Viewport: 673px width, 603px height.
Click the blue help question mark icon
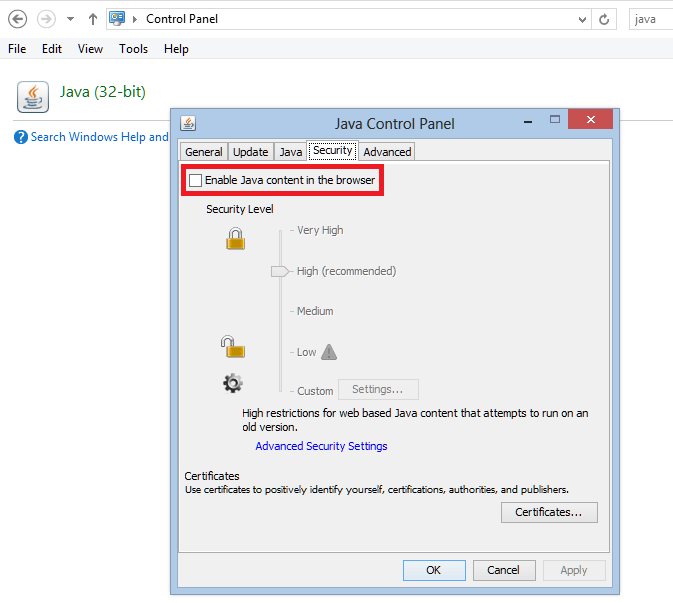pyautogui.click(x=21, y=137)
